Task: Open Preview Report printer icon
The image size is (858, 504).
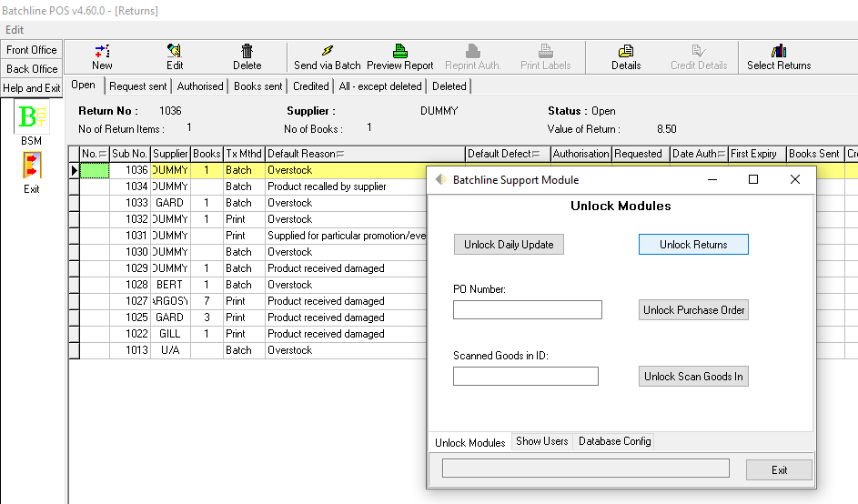Action: tap(400, 51)
